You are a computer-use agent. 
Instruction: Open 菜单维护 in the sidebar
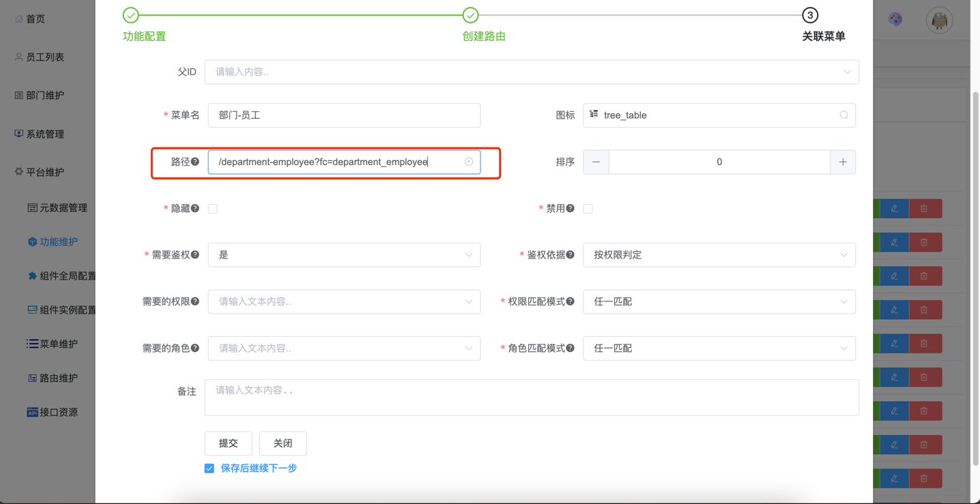(58, 344)
